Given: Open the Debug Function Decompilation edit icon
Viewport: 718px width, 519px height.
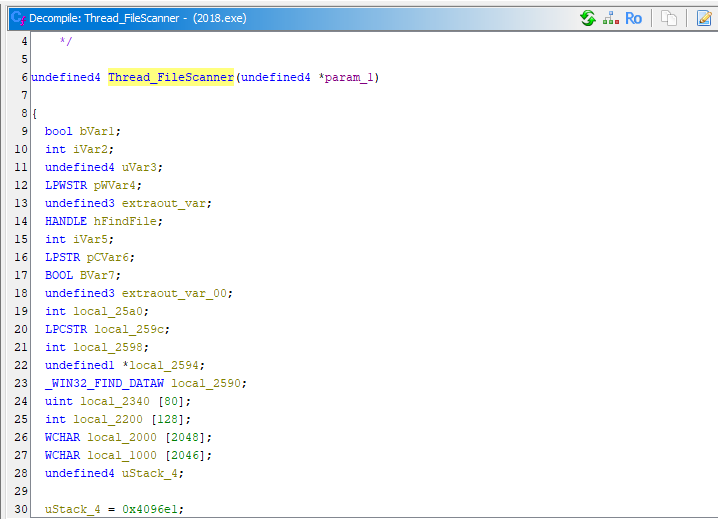Looking at the screenshot, I should [x=704, y=18].
